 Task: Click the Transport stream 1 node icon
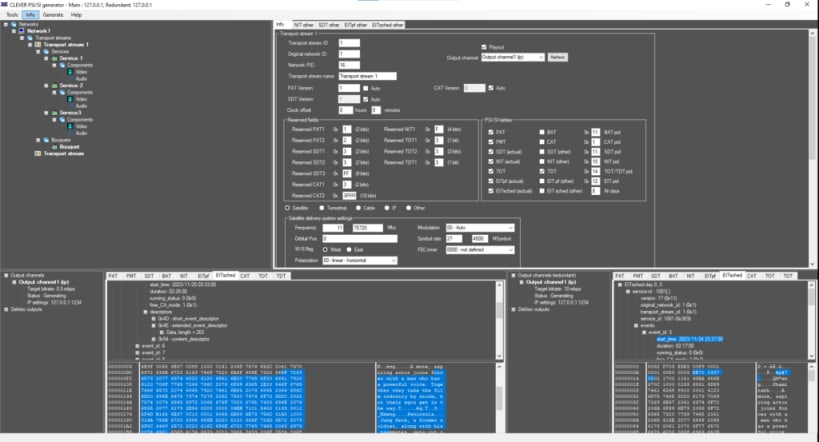click(x=38, y=44)
